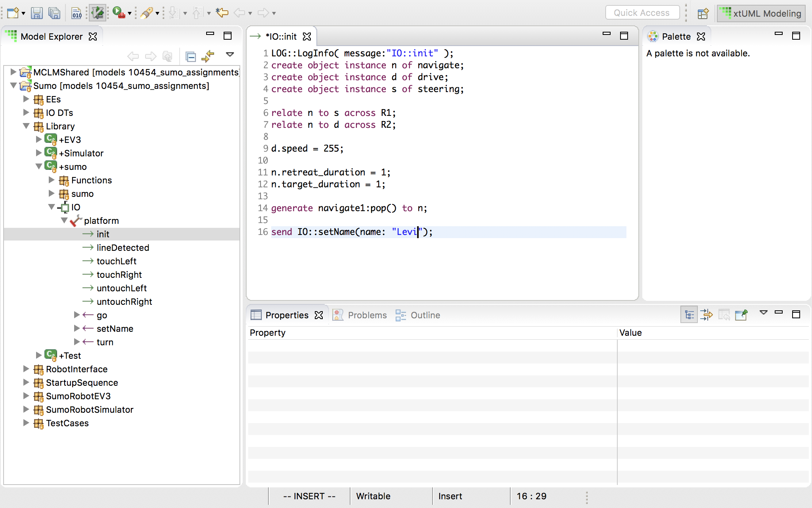This screenshot has width=812, height=508.
Task: Select lineDetected in Model Explorer
Action: pyautogui.click(x=123, y=248)
